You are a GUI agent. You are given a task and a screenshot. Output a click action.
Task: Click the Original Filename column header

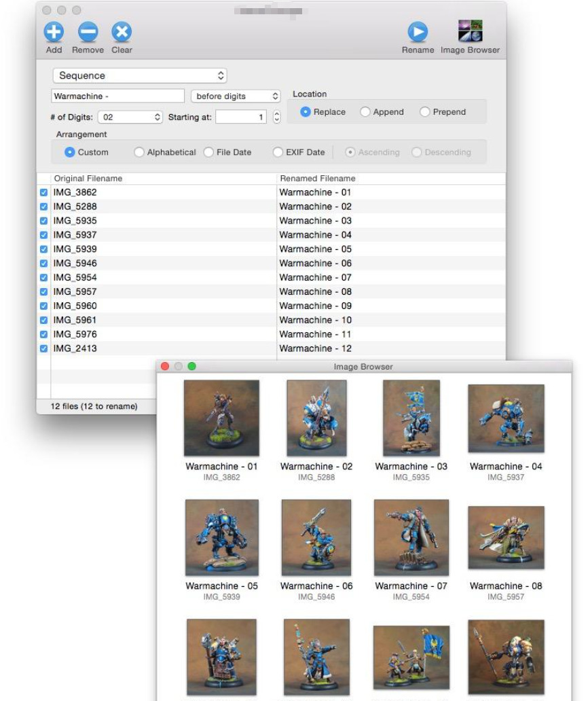tap(164, 179)
